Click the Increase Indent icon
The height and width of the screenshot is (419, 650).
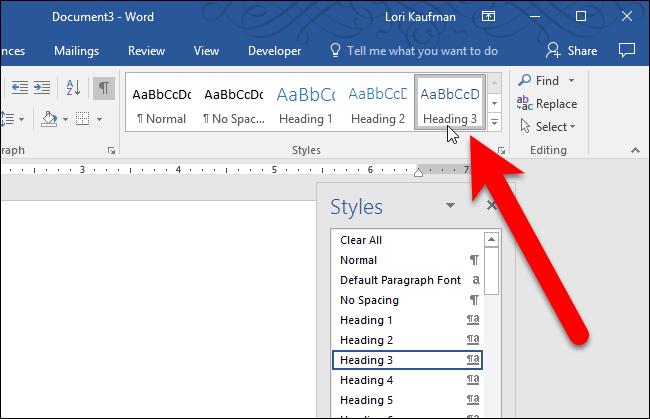pyautogui.click(x=42, y=88)
